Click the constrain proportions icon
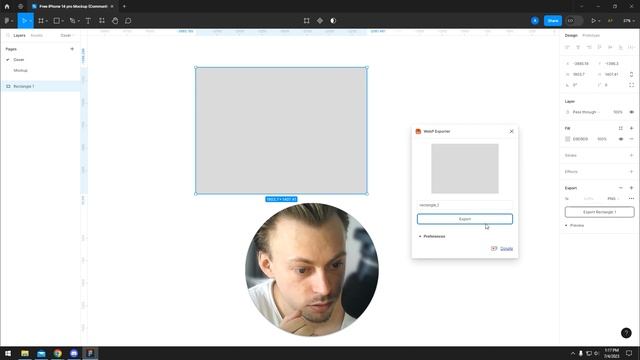Image resolution: width=640 pixels, height=360 pixels. pyautogui.click(x=631, y=74)
